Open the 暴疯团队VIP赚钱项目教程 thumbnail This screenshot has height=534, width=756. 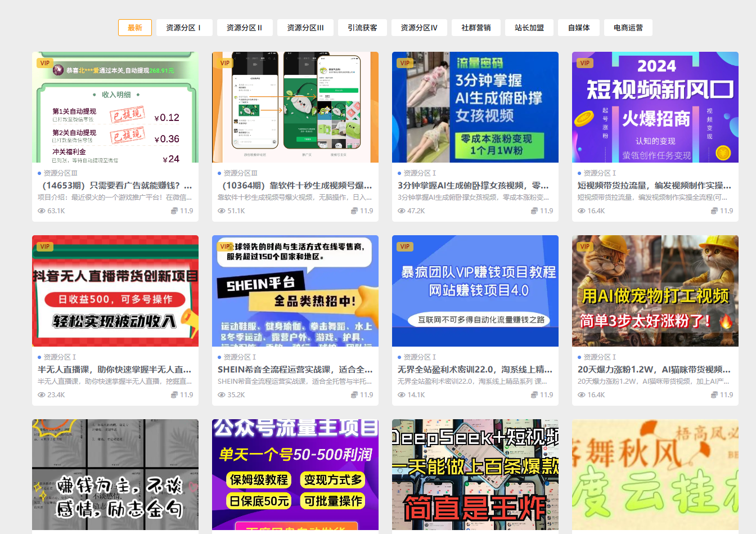coord(475,291)
